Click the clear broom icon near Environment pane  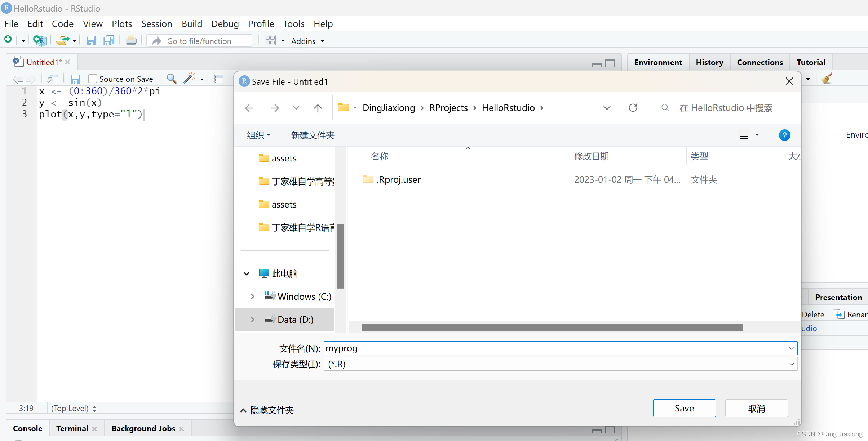pyautogui.click(x=827, y=77)
